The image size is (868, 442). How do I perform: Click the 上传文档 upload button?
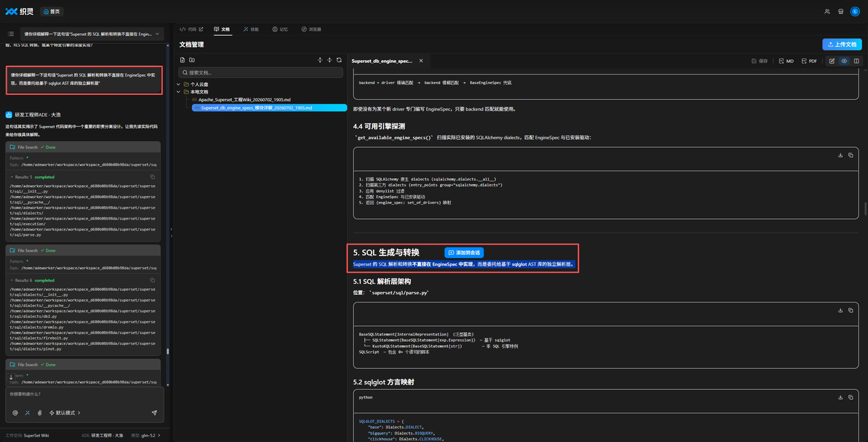tap(842, 44)
